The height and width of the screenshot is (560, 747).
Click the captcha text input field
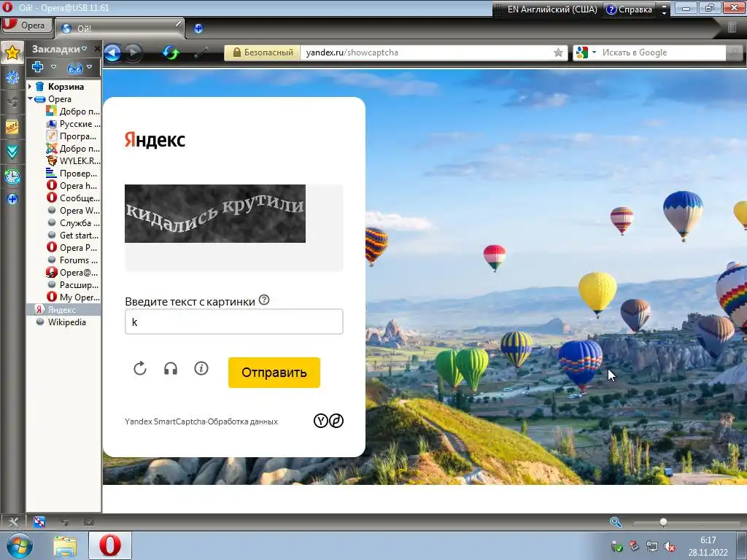[234, 322]
